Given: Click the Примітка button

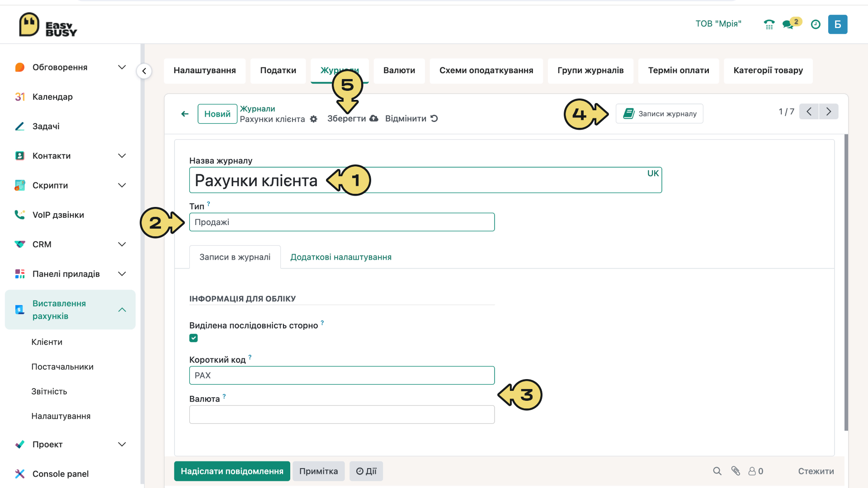Looking at the screenshot, I should tap(319, 471).
